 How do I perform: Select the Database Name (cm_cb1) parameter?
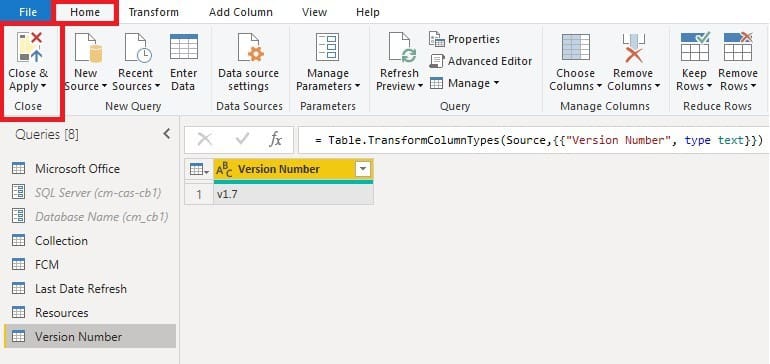click(x=90, y=217)
